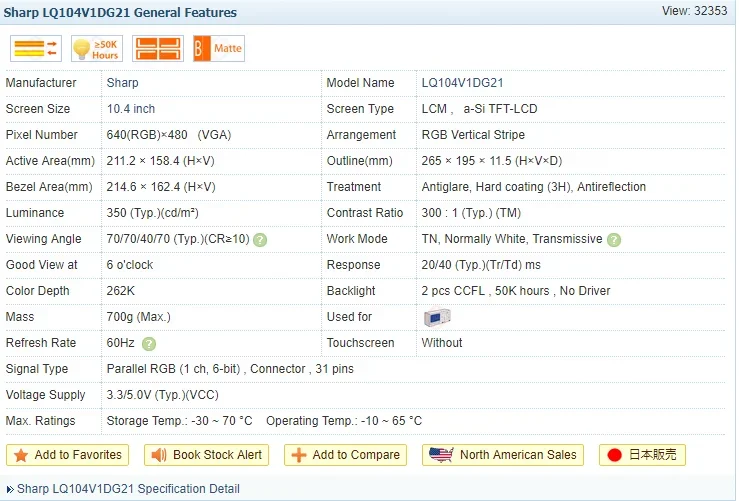Click the 60Hz refresh rate value
The image size is (739, 501).
coord(121,343)
